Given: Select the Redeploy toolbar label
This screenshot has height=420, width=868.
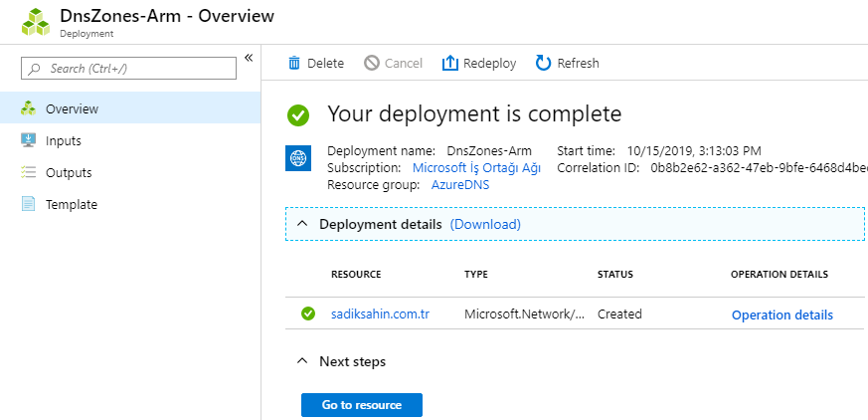Looking at the screenshot, I should point(490,64).
